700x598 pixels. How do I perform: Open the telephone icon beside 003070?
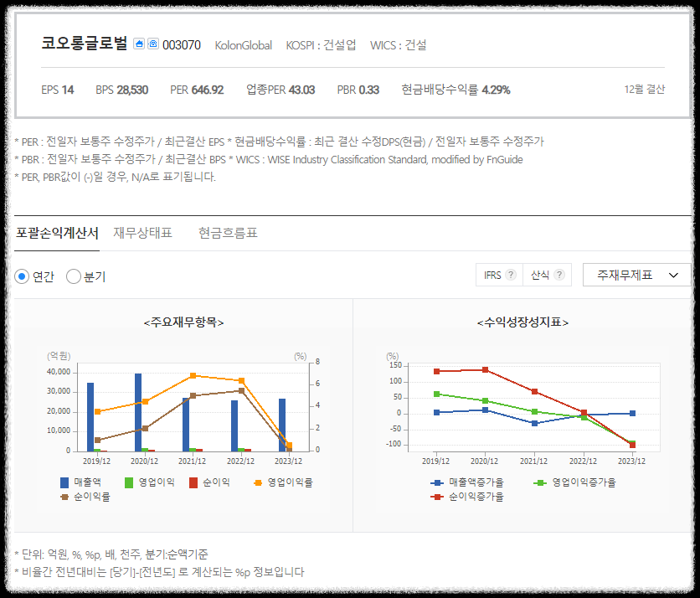click(x=153, y=44)
